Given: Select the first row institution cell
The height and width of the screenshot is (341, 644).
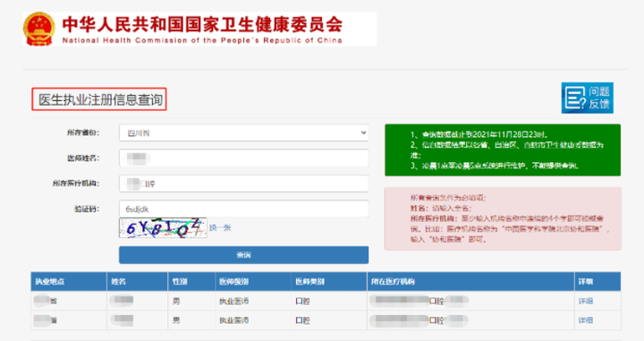Looking at the screenshot, I should click(x=470, y=301).
